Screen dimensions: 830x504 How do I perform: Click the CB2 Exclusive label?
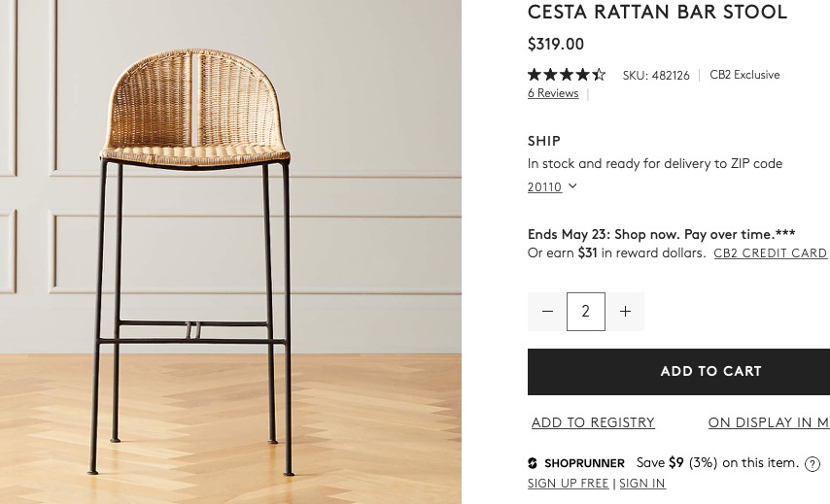(744, 75)
